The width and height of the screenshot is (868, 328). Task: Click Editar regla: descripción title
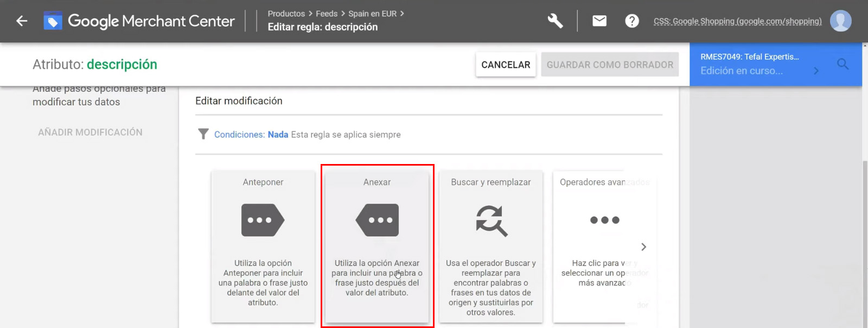coord(323,27)
